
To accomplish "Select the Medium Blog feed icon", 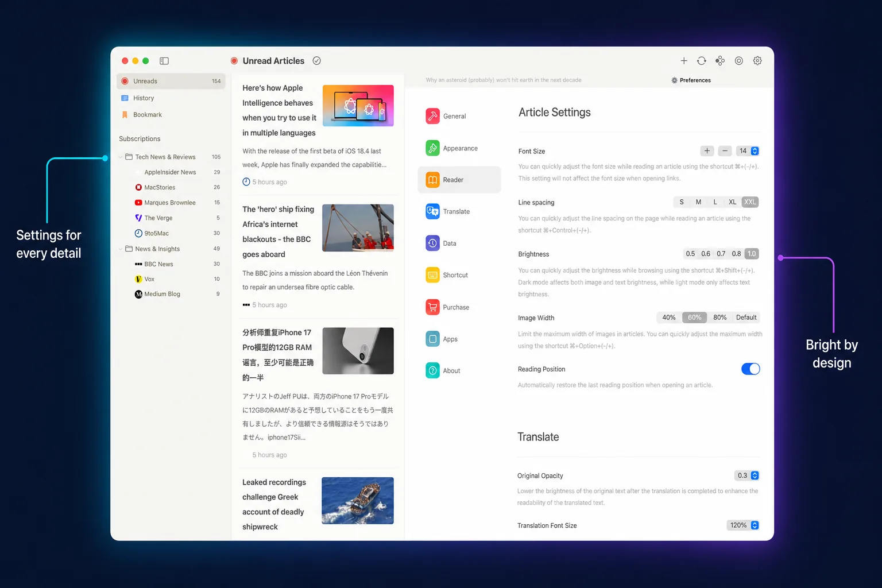I will pos(138,294).
